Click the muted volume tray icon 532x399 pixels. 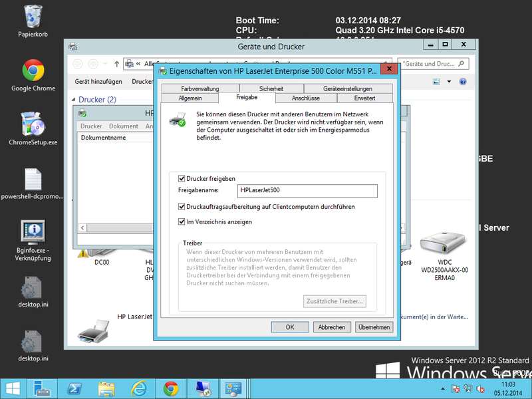pyautogui.click(x=480, y=389)
